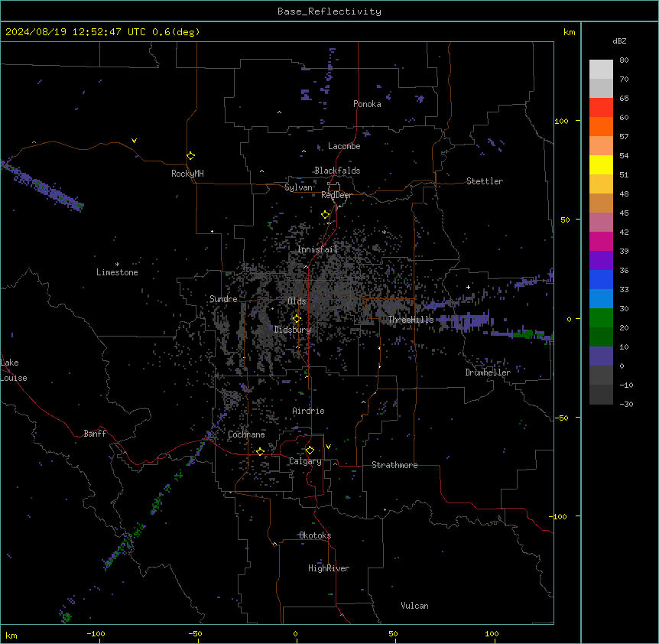Select the bright yellow 54-51 dBZ legend swatch
The height and width of the screenshot is (644, 659).
coord(601,164)
